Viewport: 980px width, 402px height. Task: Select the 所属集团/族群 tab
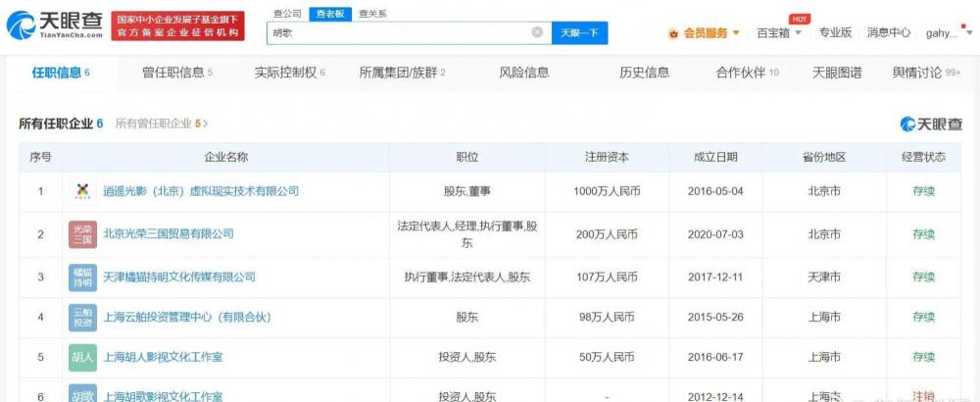[402, 73]
